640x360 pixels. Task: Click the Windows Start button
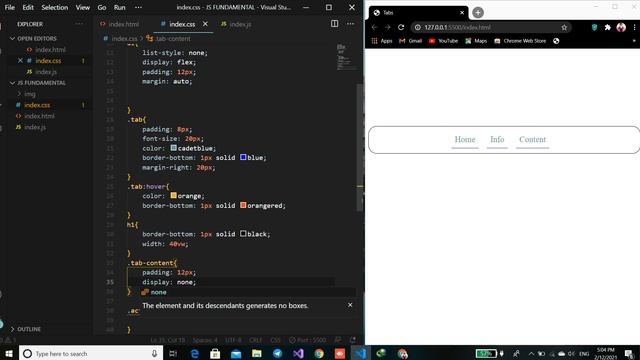click(9, 353)
